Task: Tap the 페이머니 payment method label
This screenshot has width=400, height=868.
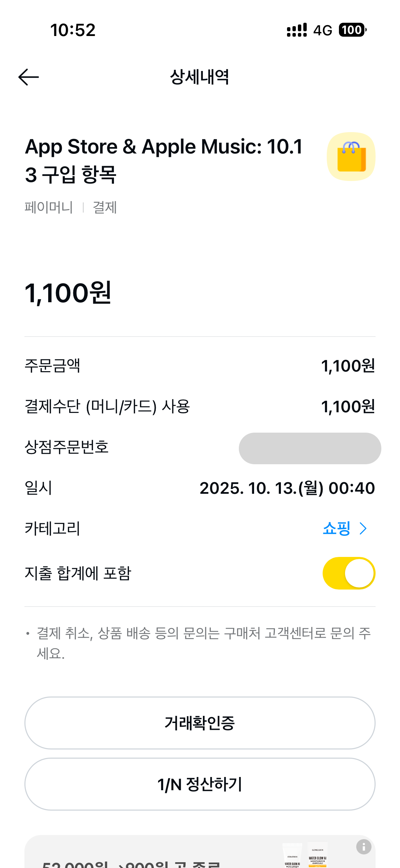Action: [49, 207]
